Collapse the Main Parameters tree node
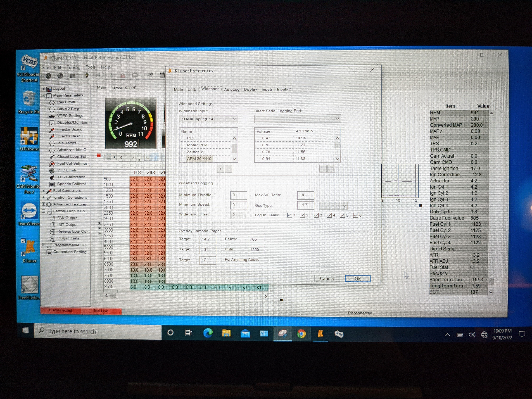Image resolution: width=532 pixels, height=399 pixels. [44, 96]
